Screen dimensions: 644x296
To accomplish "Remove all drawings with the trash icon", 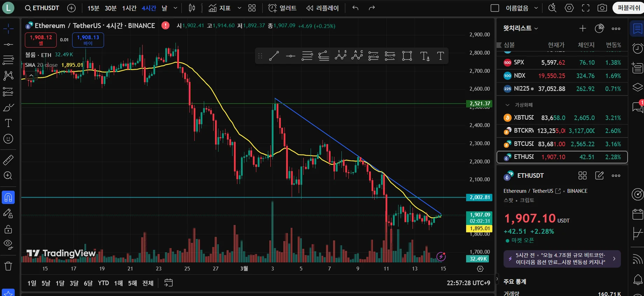I will (x=8, y=266).
